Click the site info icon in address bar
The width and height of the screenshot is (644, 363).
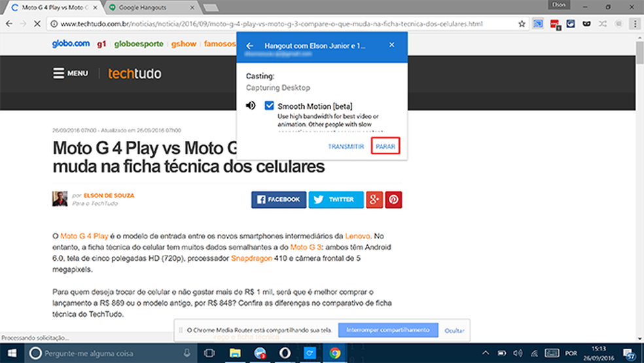54,24
